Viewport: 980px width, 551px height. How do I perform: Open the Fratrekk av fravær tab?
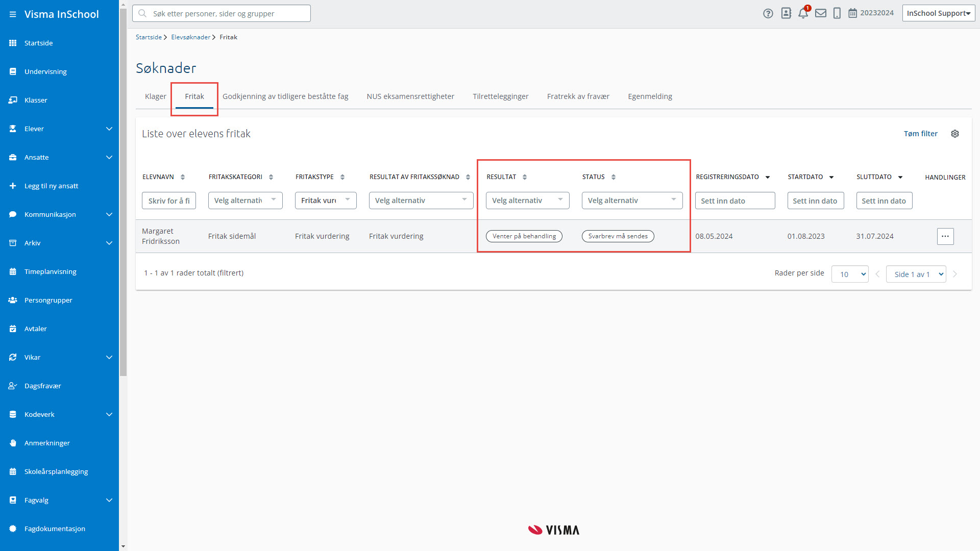click(x=578, y=96)
